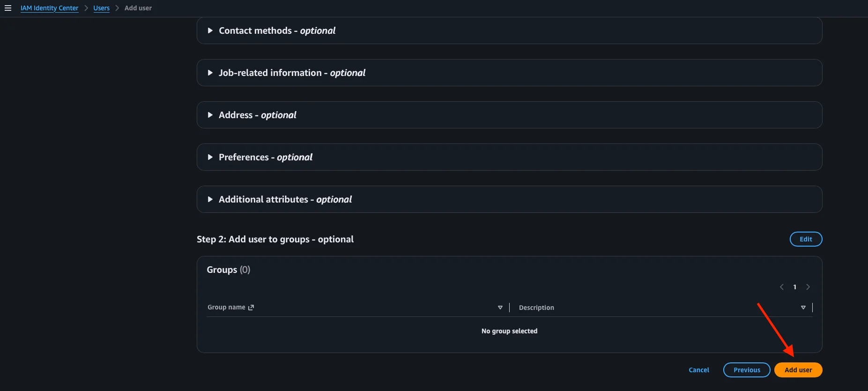Expand Job-related information section
Image resolution: width=868 pixels, height=391 pixels.
coord(509,73)
